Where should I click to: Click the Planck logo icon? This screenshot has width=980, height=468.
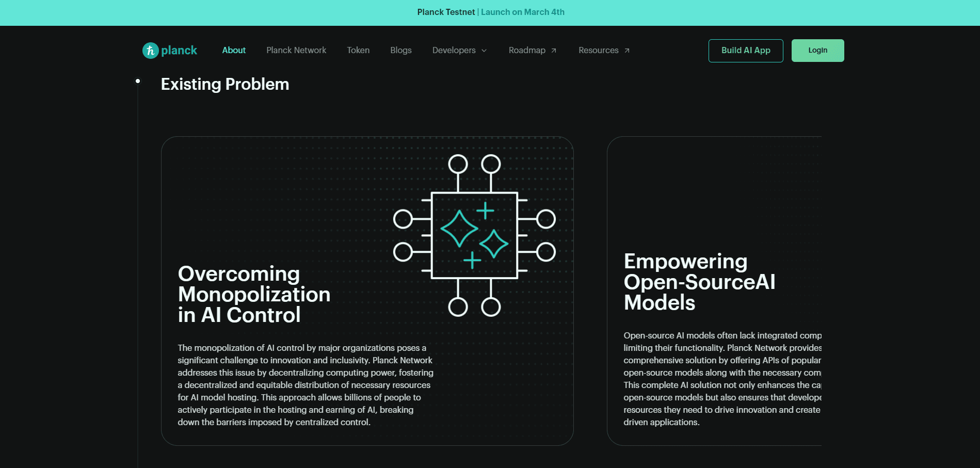[x=150, y=50]
